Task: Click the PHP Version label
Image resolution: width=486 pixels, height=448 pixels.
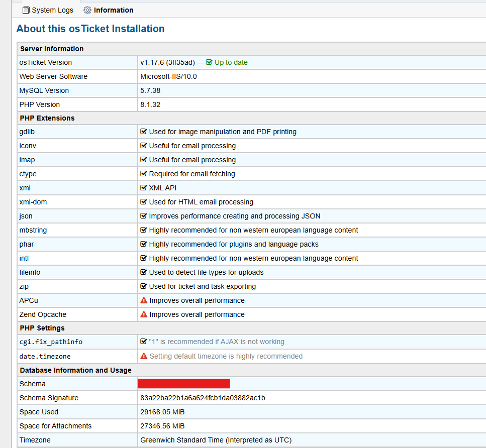Action: pos(39,105)
